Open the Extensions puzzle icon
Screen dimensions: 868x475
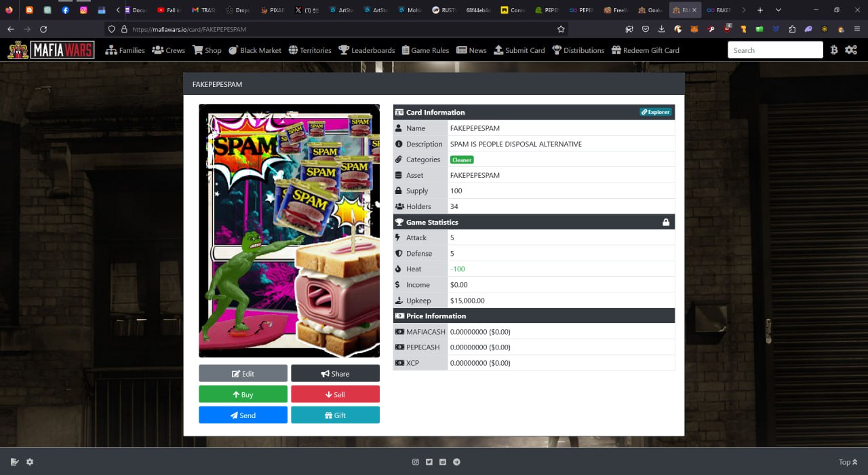pyautogui.click(x=792, y=29)
